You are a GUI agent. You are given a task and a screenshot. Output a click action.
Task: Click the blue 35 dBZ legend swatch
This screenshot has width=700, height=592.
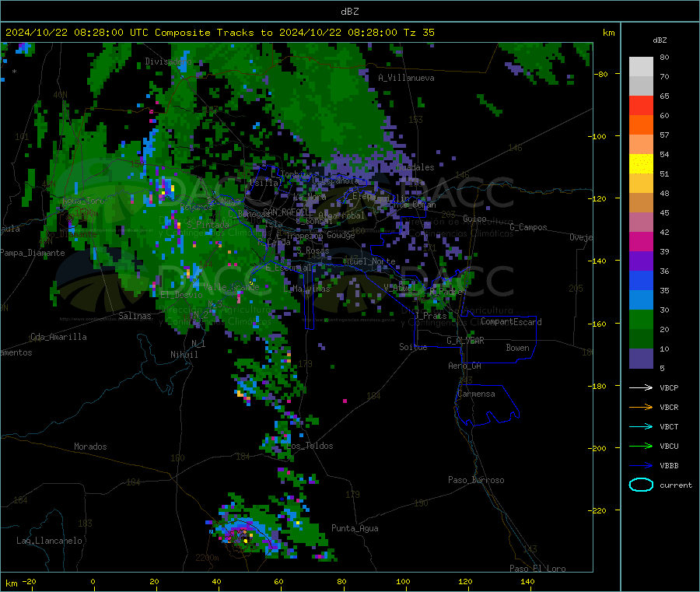coord(641,281)
